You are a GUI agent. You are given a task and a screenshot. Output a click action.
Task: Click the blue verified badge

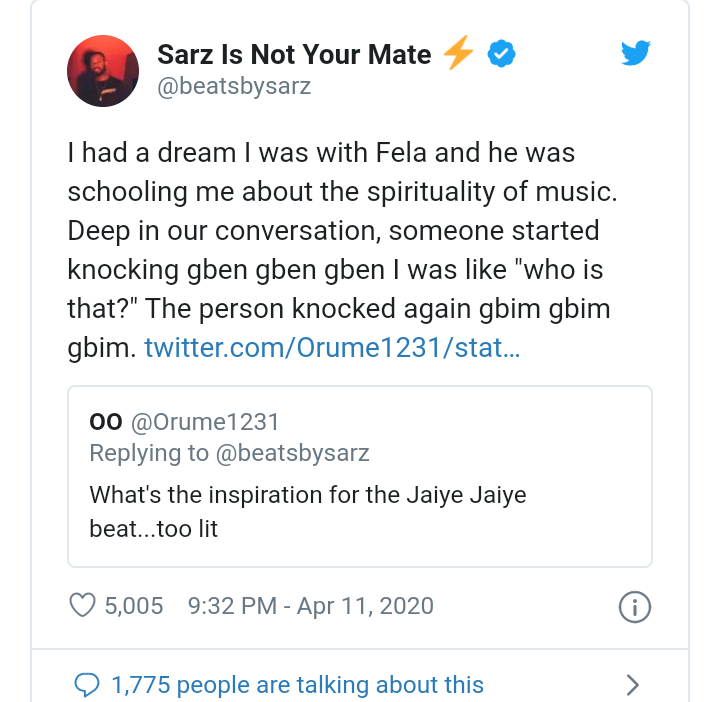click(x=500, y=54)
